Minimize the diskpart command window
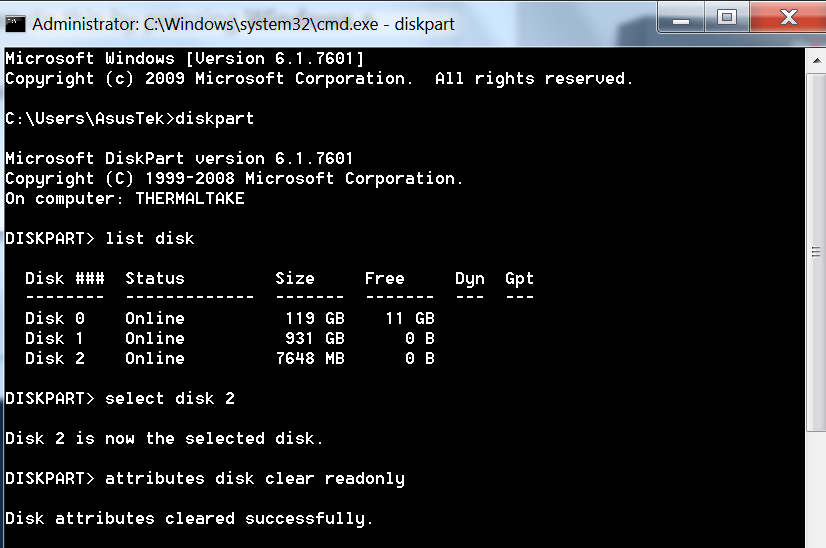Screen dimensions: 826x548 (681, 18)
